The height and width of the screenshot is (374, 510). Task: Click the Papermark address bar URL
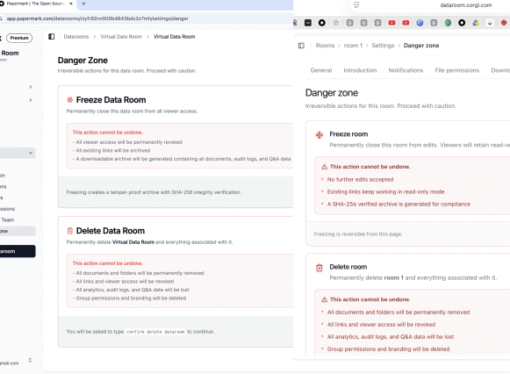click(x=98, y=19)
